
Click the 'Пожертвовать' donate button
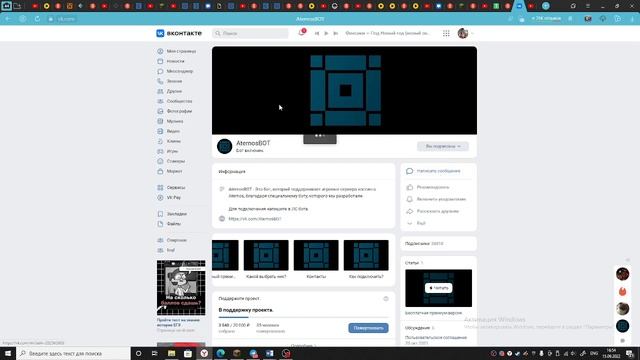pos(368,328)
